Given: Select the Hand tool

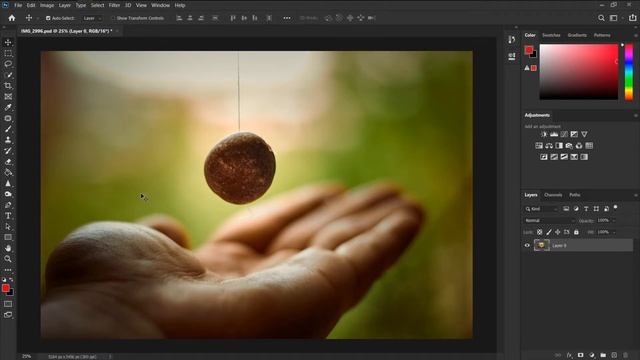Looking at the screenshot, I should (x=8, y=248).
